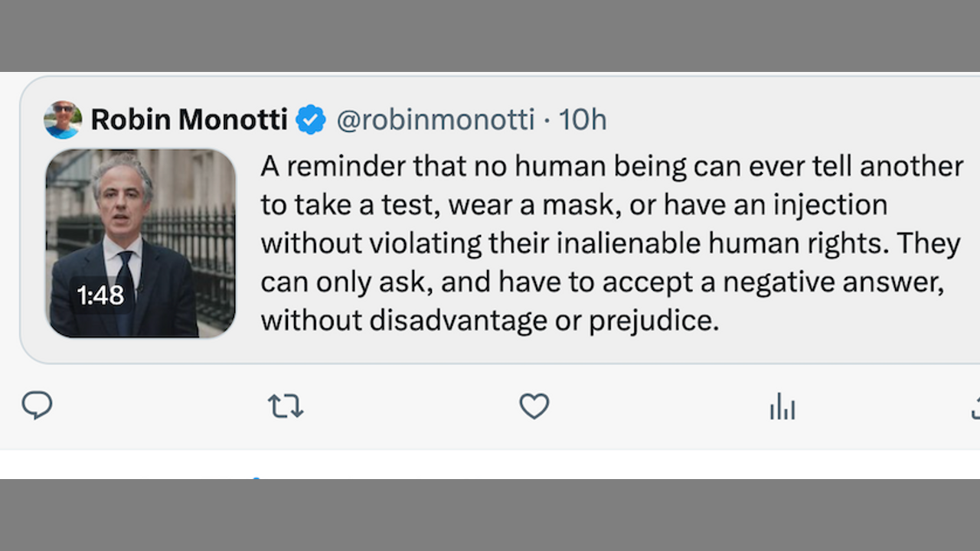This screenshot has width=980, height=551.
Task: Open Robin Monotti's profile avatar
Action: pyautogui.click(x=63, y=120)
